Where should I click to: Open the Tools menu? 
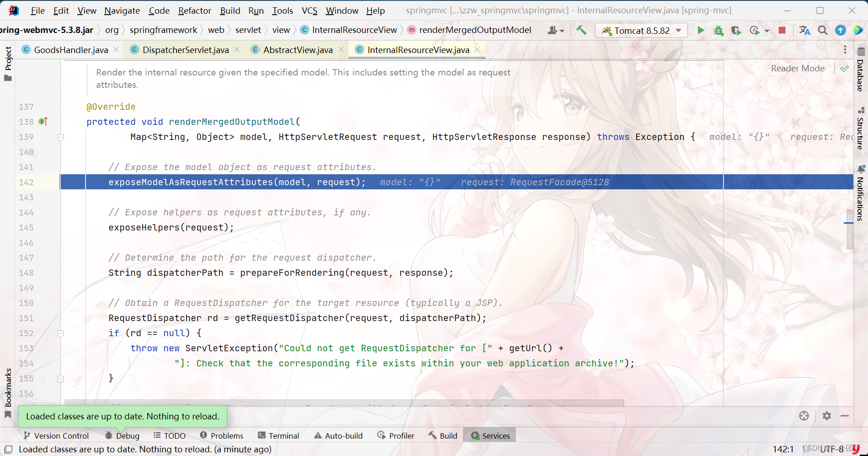click(283, 11)
